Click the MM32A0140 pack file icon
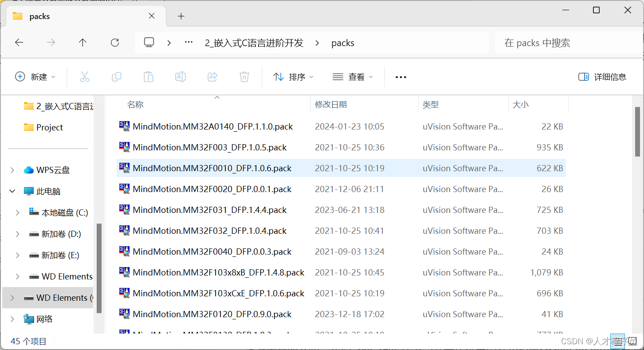The image size is (644, 350). pos(125,126)
